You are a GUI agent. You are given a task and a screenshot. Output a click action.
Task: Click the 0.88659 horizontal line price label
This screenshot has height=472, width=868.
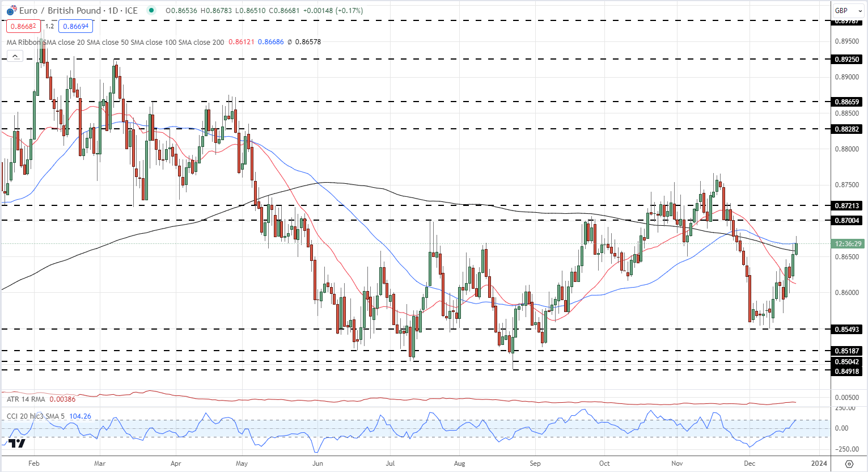pyautogui.click(x=846, y=102)
